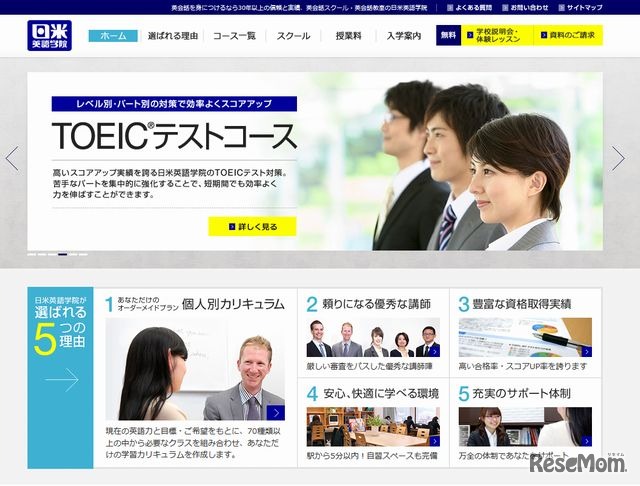Viewport: 640px width, 486px height.
Task: Click arrow icon on instructors photo
Action: click(435, 352)
